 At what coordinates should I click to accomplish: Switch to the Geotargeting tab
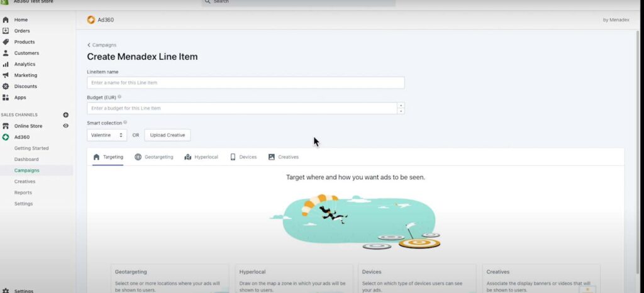154,157
